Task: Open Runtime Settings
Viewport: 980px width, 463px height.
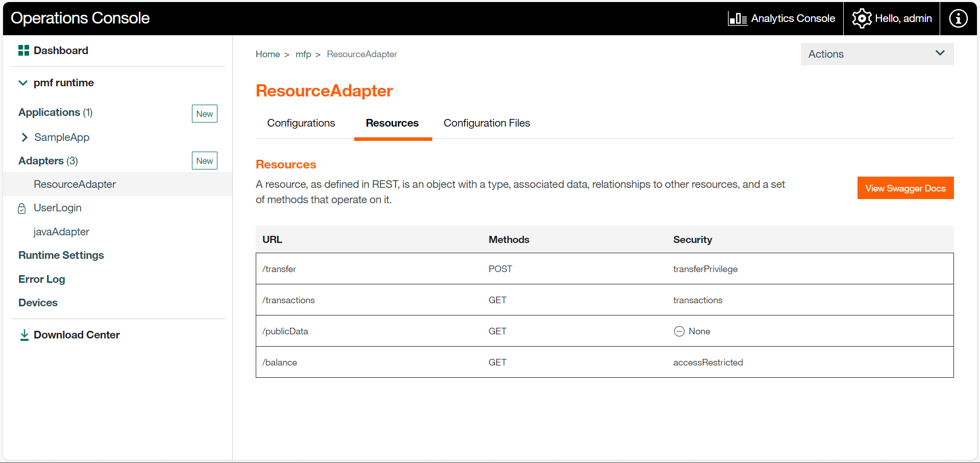Action: (x=61, y=255)
